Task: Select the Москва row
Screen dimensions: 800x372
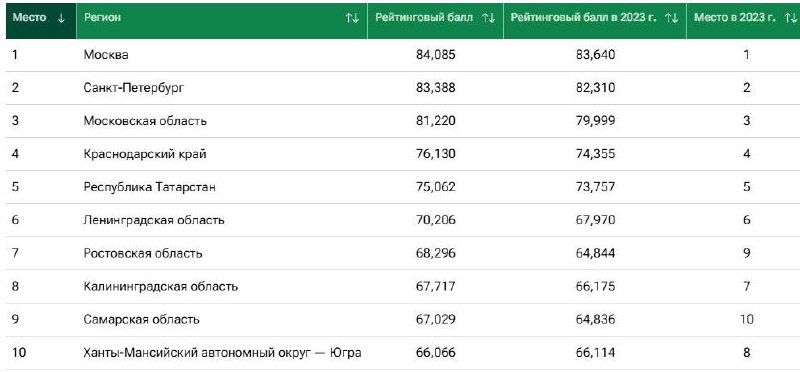Action: [400, 55]
